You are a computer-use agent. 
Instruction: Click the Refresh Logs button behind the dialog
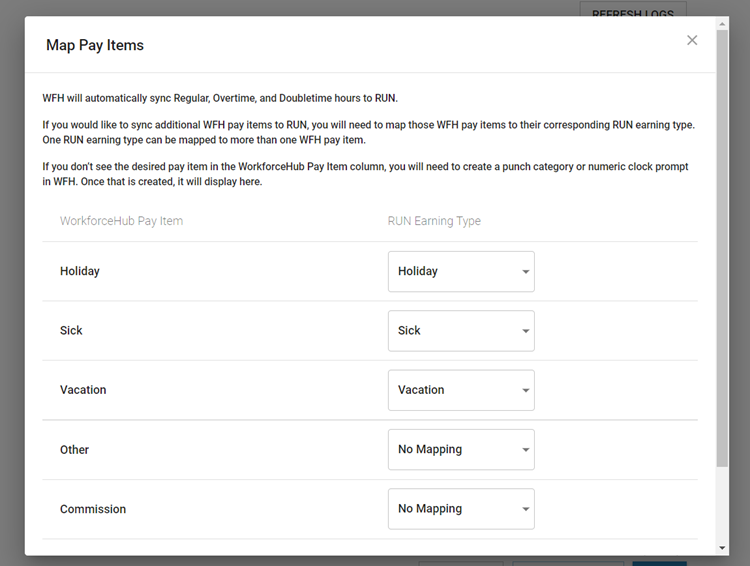click(633, 13)
